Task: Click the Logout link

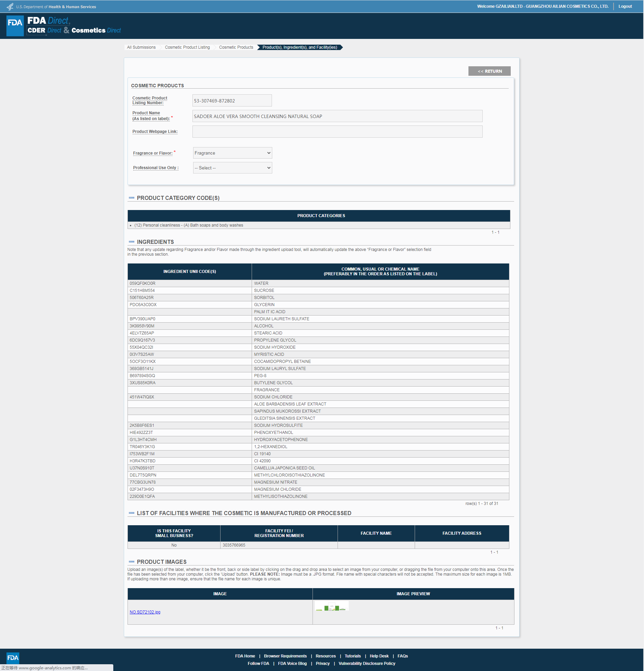Action: click(x=625, y=6)
